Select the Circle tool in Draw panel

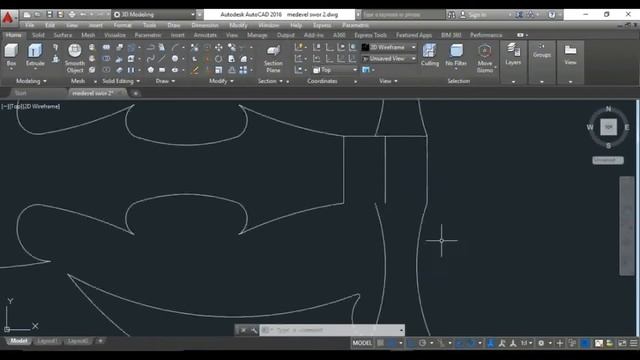coord(175,59)
